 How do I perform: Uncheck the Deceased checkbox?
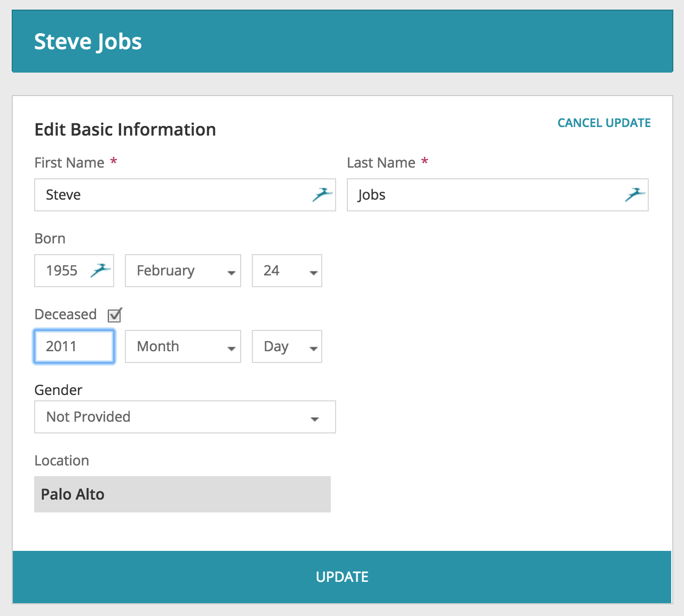[x=115, y=315]
